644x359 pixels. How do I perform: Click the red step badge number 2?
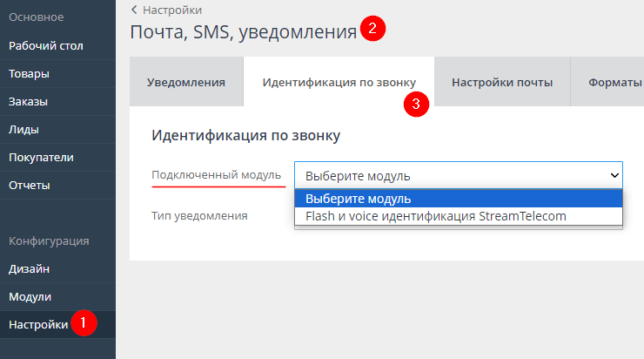tap(372, 29)
